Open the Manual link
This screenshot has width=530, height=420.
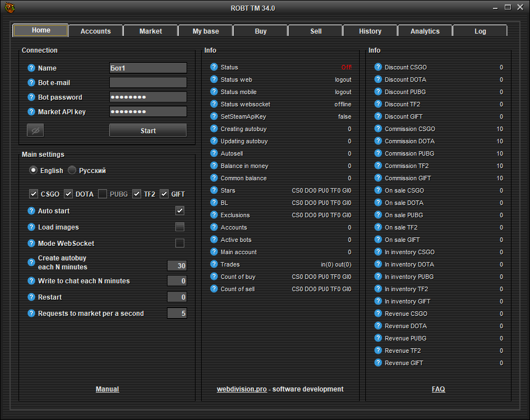tap(107, 389)
